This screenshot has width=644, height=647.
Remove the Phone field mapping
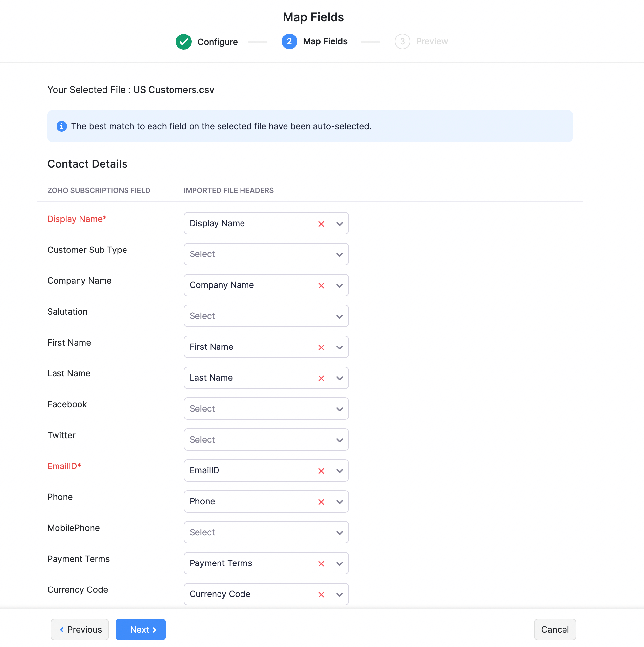pyautogui.click(x=321, y=502)
